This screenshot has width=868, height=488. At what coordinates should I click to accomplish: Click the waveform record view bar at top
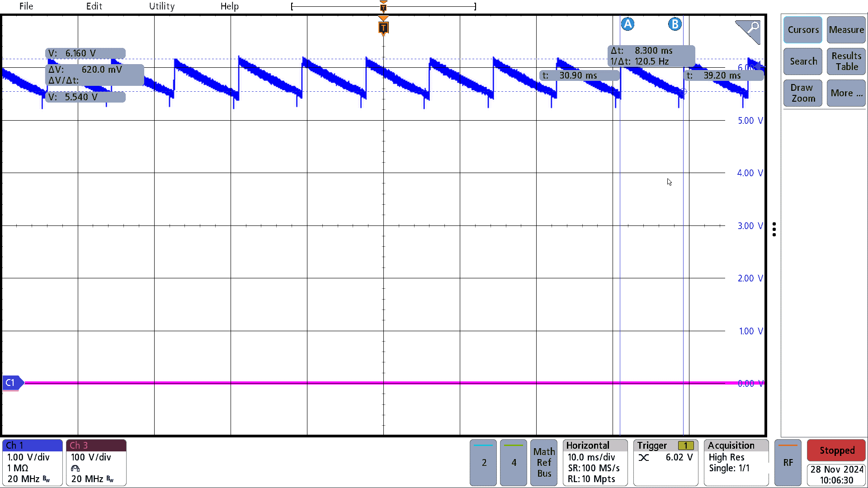pos(383,7)
